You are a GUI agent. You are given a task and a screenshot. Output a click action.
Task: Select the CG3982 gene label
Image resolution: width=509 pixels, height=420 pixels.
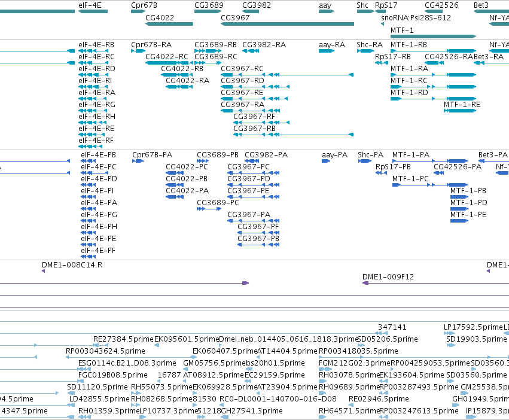(257, 5)
